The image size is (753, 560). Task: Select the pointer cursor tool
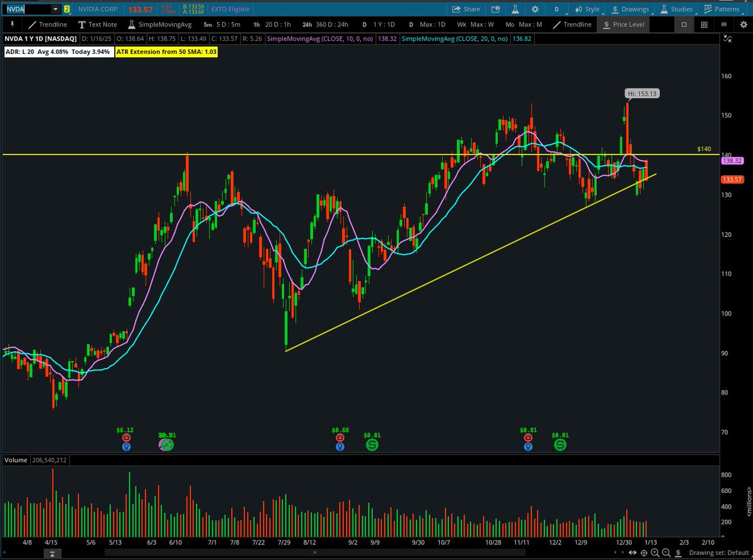pyautogui.click(x=11, y=25)
